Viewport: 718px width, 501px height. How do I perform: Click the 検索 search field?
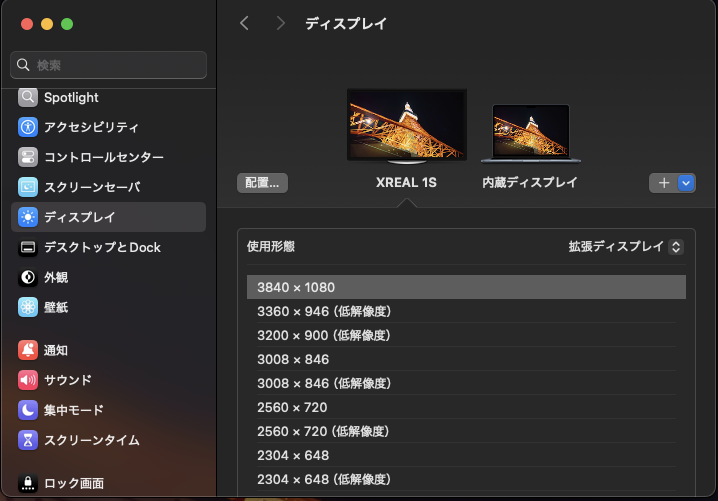point(109,65)
